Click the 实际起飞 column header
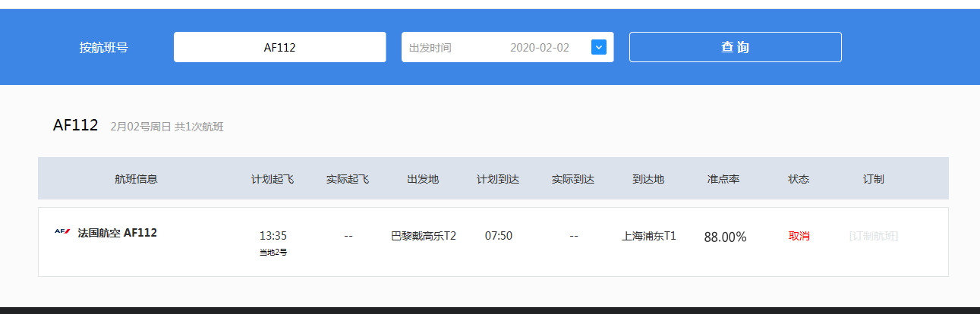Screen dimensions: 980x314 click(348, 179)
